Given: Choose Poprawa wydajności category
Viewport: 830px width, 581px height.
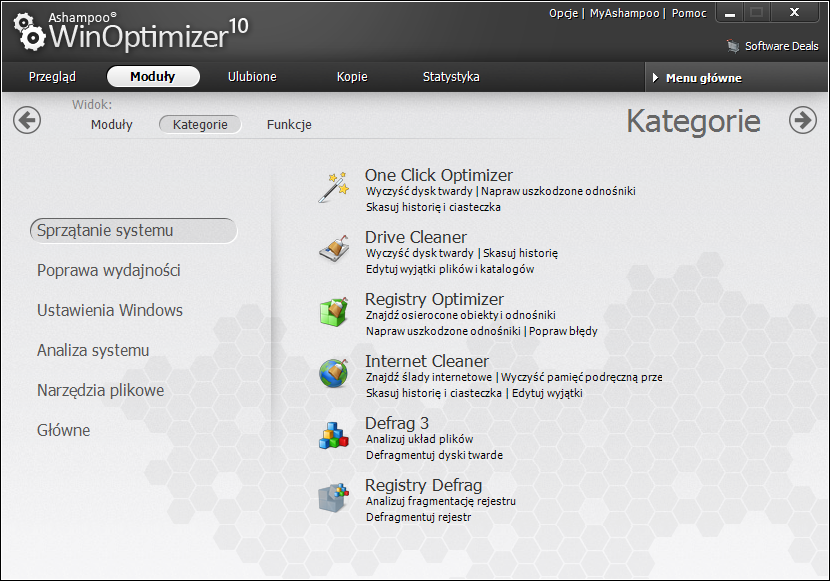Looking at the screenshot, I should [x=109, y=271].
